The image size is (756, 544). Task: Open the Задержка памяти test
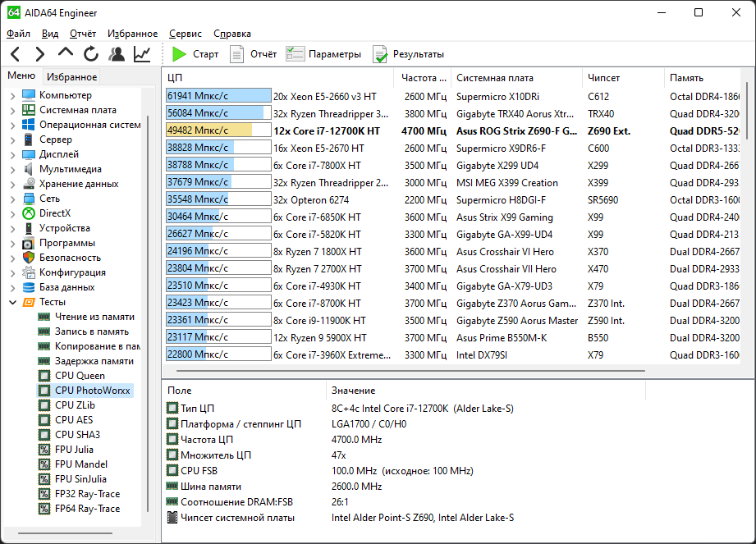point(86,361)
